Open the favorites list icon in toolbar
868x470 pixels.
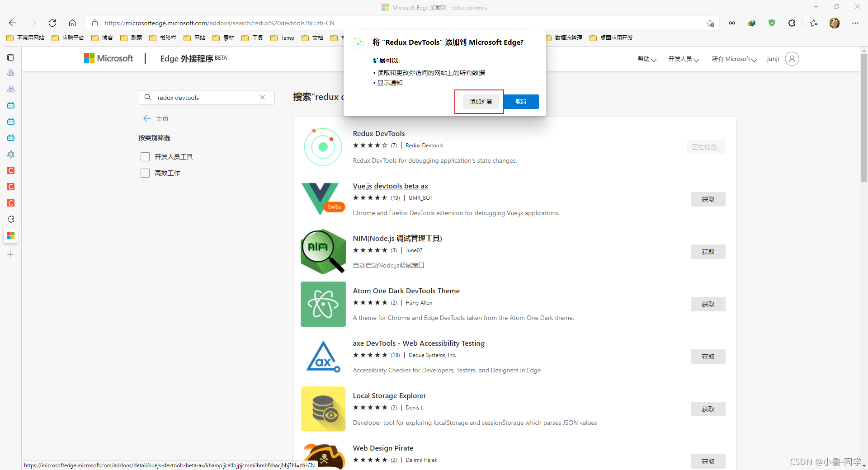click(x=814, y=23)
